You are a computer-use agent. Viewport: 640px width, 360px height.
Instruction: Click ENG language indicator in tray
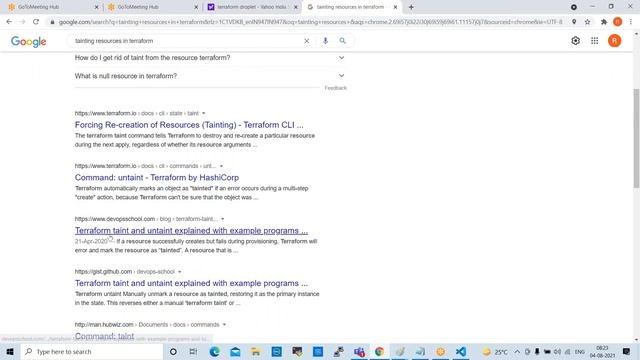click(580, 351)
